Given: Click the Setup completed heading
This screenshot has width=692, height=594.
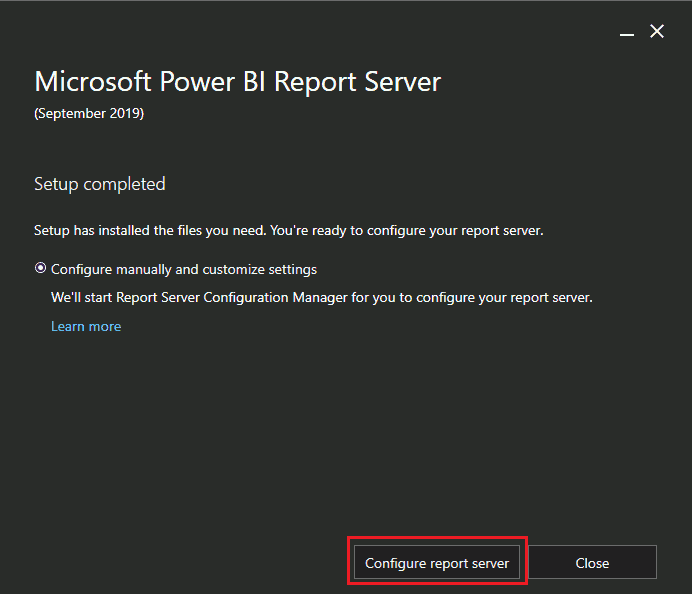Looking at the screenshot, I should (100, 184).
